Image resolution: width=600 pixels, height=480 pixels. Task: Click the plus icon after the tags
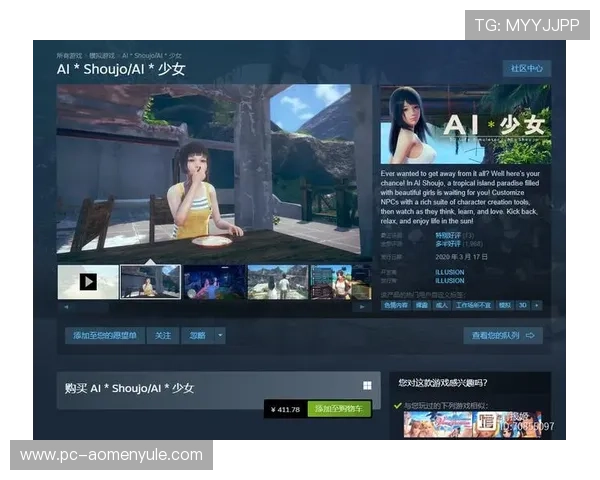coord(537,304)
